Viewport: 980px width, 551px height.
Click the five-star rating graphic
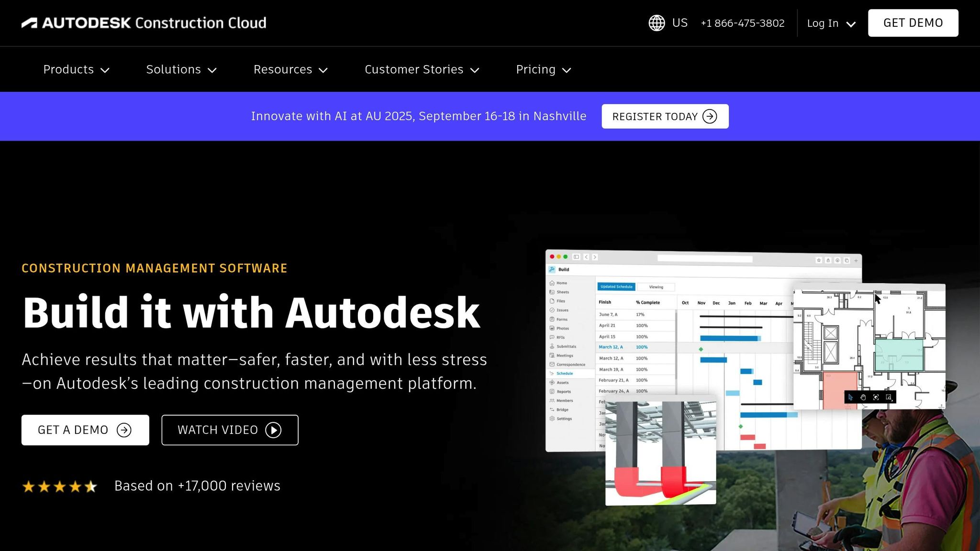(60, 486)
